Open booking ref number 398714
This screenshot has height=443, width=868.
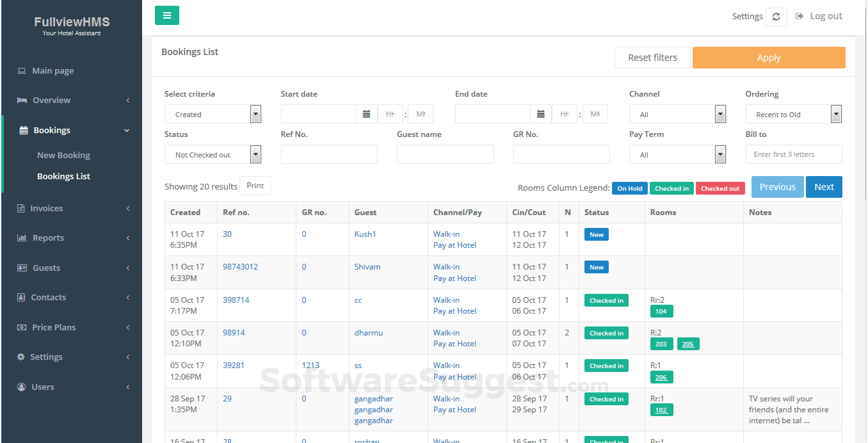(x=236, y=300)
